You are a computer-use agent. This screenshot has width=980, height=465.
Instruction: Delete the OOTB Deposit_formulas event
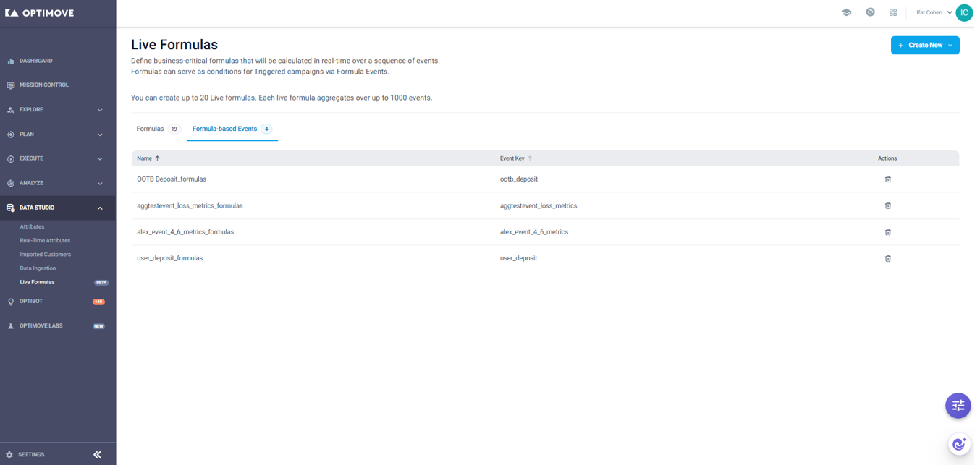coord(887,179)
